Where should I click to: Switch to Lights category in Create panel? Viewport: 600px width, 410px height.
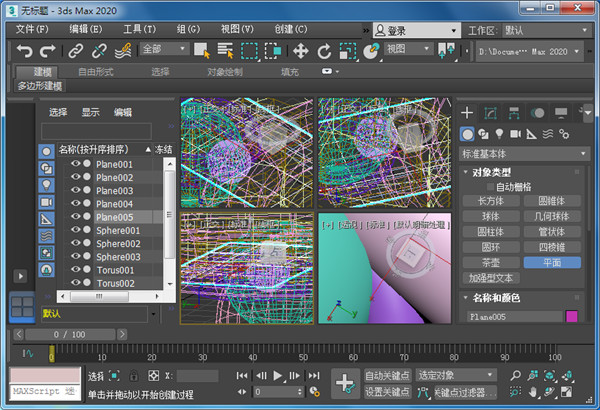(499, 134)
